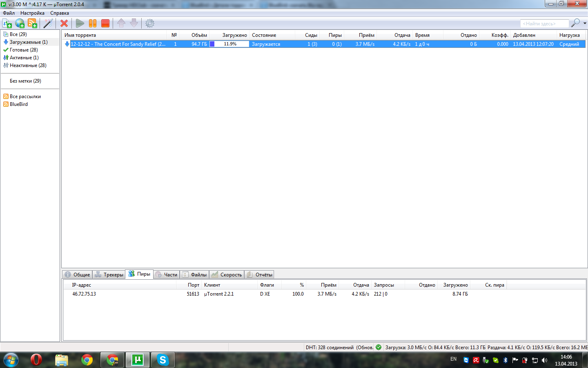Switch to the Общие tab

(x=77, y=275)
